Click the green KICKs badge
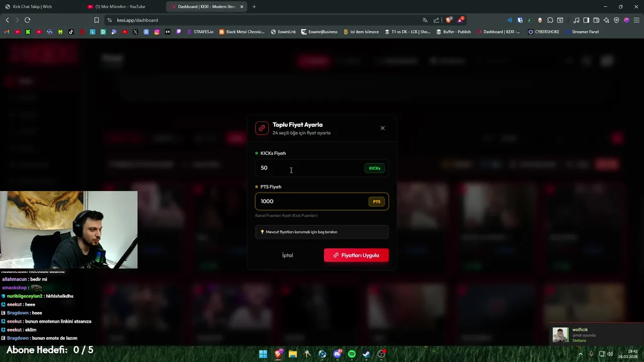 375,168
